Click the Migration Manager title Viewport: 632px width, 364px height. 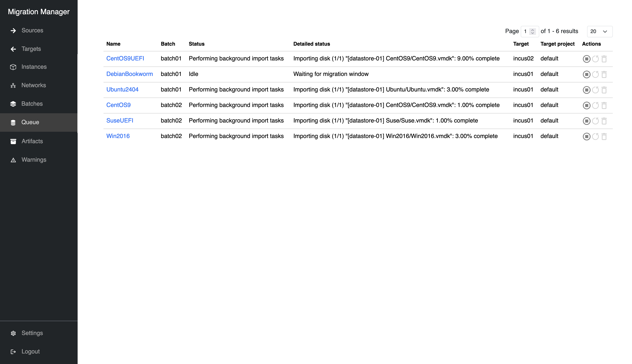coord(39,12)
